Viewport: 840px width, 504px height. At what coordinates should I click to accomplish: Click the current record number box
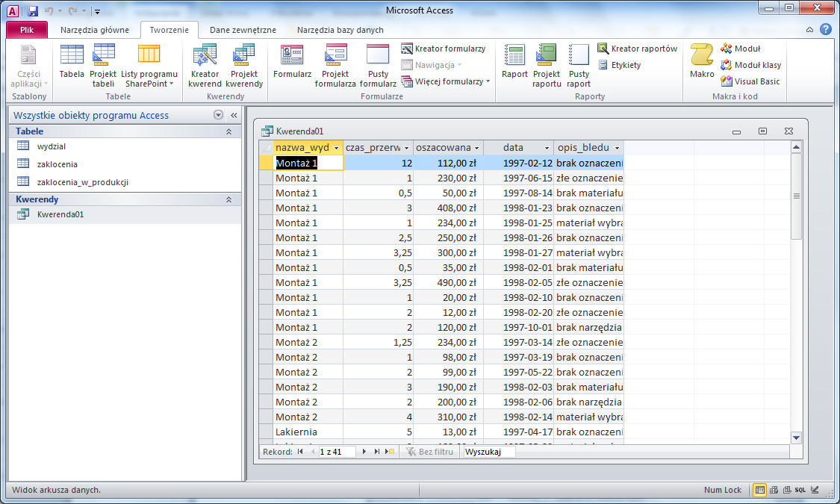coord(337,452)
